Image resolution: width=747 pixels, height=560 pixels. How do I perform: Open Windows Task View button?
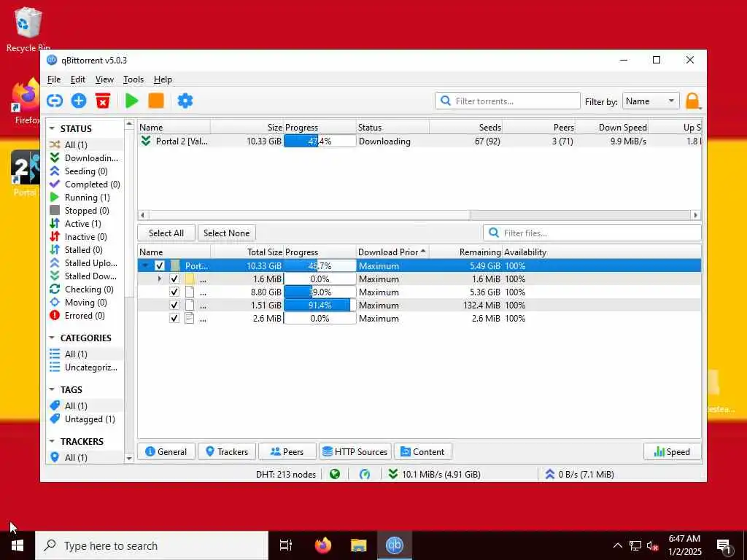(x=286, y=545)
